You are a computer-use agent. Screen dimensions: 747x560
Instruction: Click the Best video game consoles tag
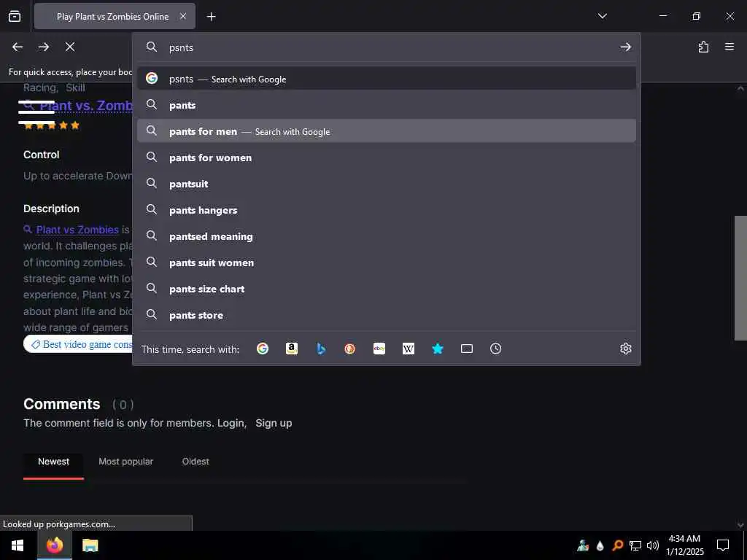tap(79, 344)
